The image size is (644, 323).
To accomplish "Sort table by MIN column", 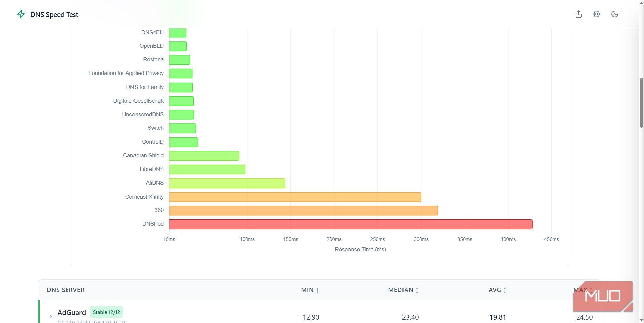I will [x=310, y=290].
